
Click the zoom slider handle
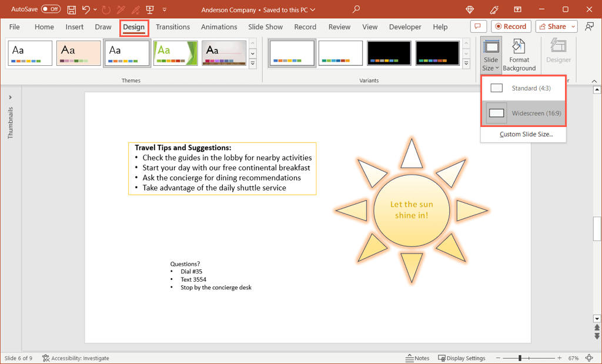click(x=520, y=358)
